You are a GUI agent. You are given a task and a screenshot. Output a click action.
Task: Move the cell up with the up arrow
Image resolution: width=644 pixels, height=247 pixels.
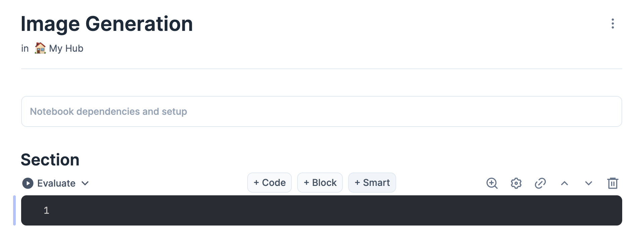tap(565, 183)
